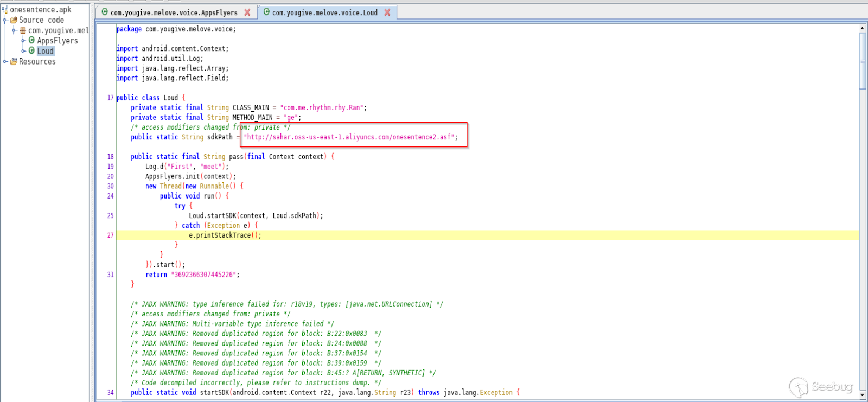Image resolution: width=868 pixels, height=402 pixels.
Task: Click the com.yougive.mel package icon
Action: coord(23,30)
